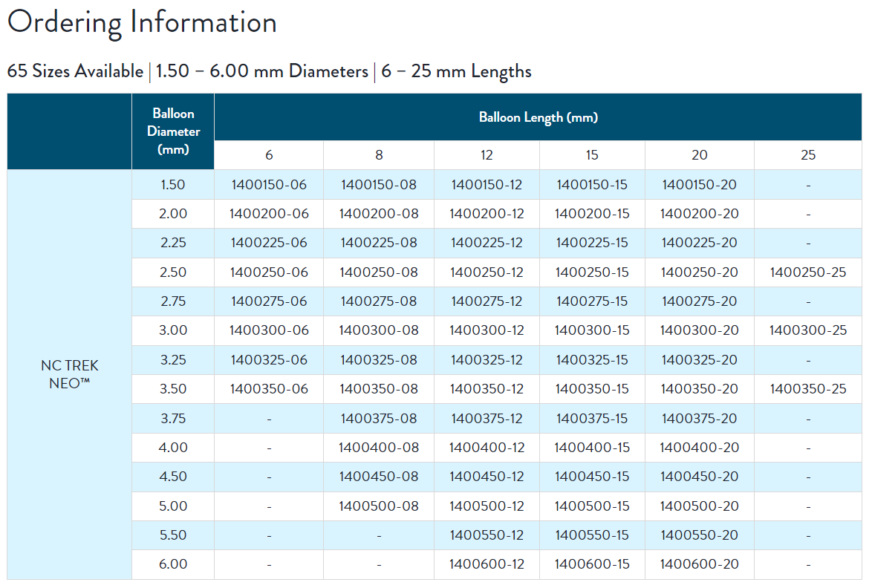Click part number 1400250-12
This screenshot has width=872, height=588.
[x=487, y=272]
